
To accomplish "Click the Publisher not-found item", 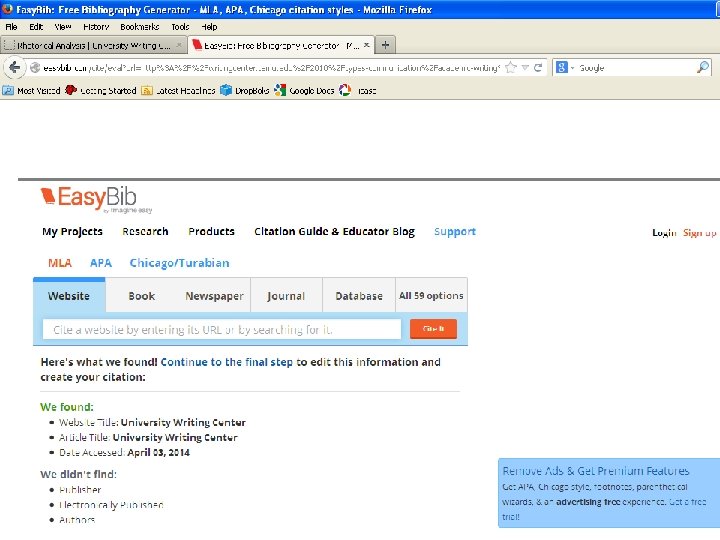I will click(x=80, y=489).
